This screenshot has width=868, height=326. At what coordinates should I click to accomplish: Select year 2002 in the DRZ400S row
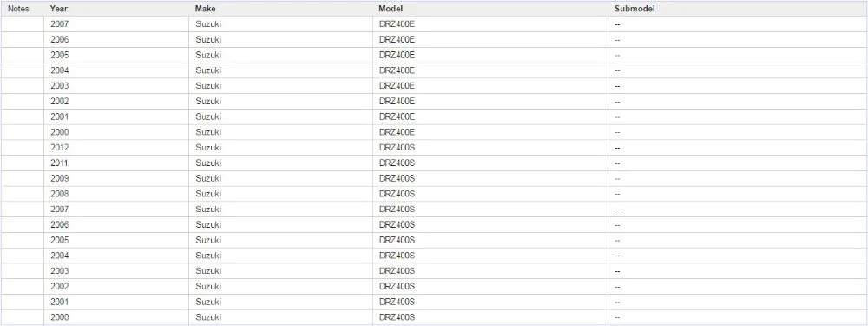click(59, 287)
